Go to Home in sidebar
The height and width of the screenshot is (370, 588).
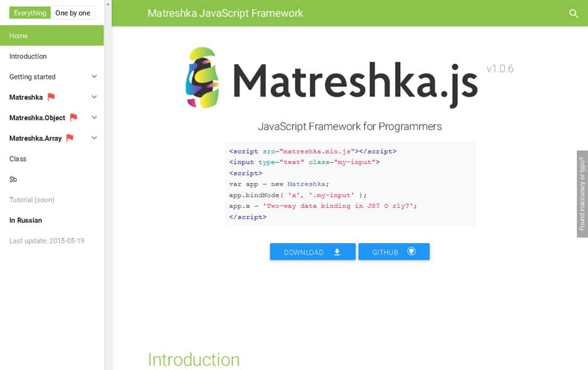click(x=52, y=36)
